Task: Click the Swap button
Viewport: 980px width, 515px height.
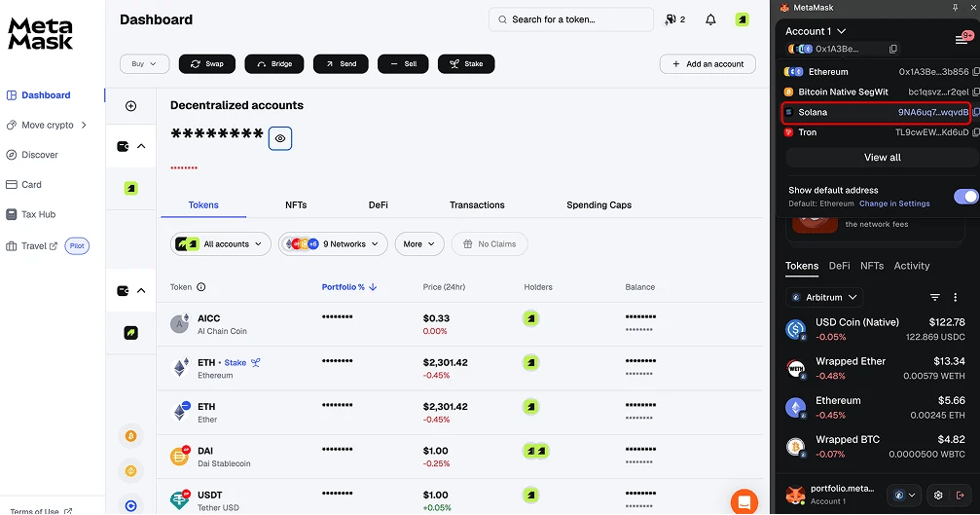Action: [x=207, y=63]
